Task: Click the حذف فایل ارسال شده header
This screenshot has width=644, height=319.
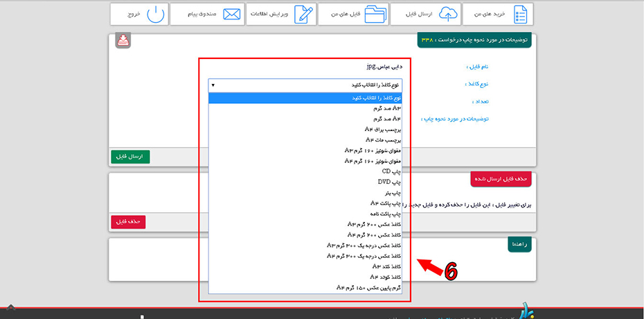Action: (500, 179)
